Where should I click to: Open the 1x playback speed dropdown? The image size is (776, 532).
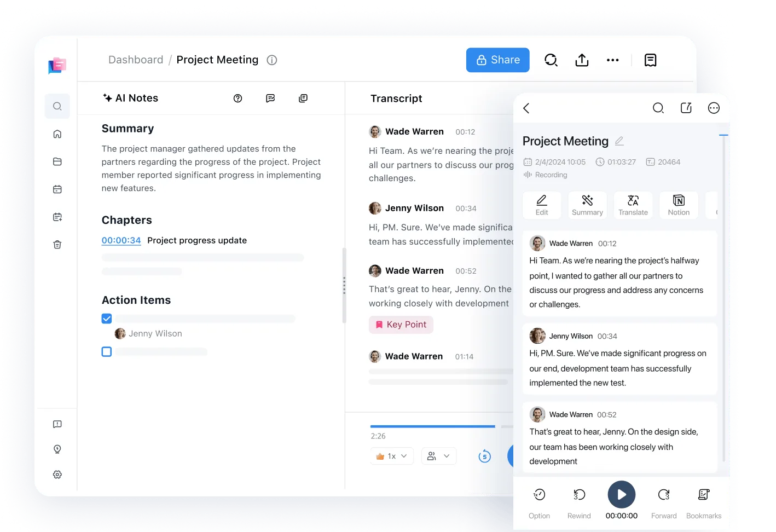coord(392,456)
